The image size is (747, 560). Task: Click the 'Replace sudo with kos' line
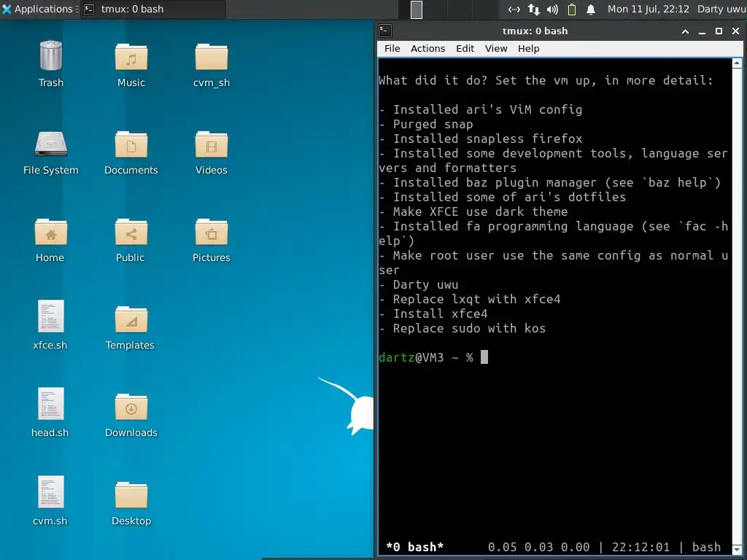(x=462, y=329)
